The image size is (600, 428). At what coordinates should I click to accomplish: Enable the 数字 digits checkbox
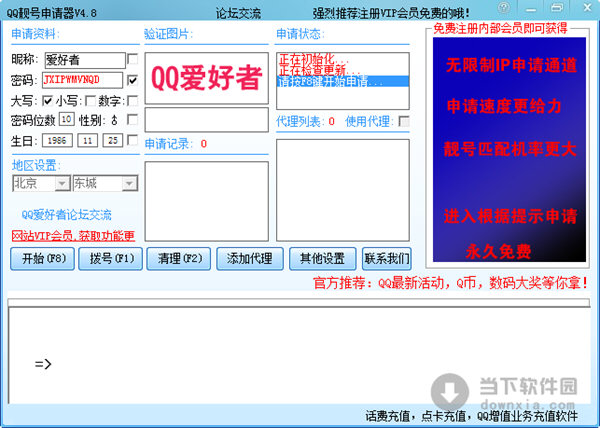[132, 101]
